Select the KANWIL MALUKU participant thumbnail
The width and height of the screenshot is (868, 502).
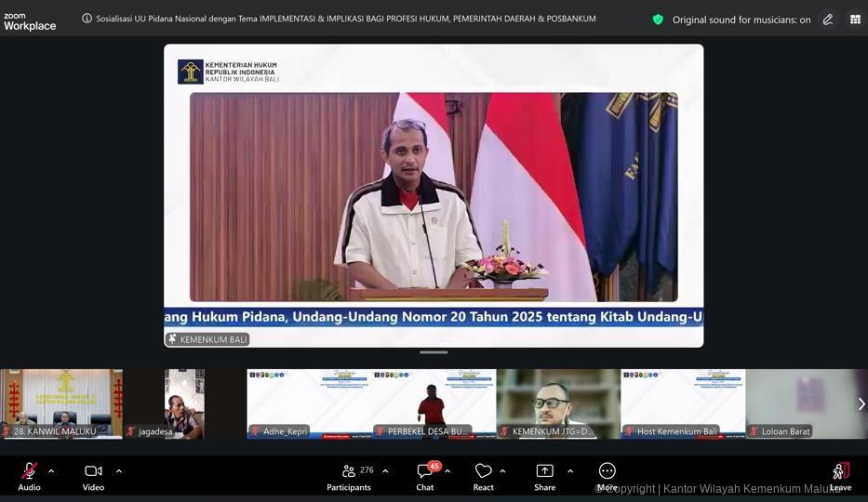[x=61, y=403]
